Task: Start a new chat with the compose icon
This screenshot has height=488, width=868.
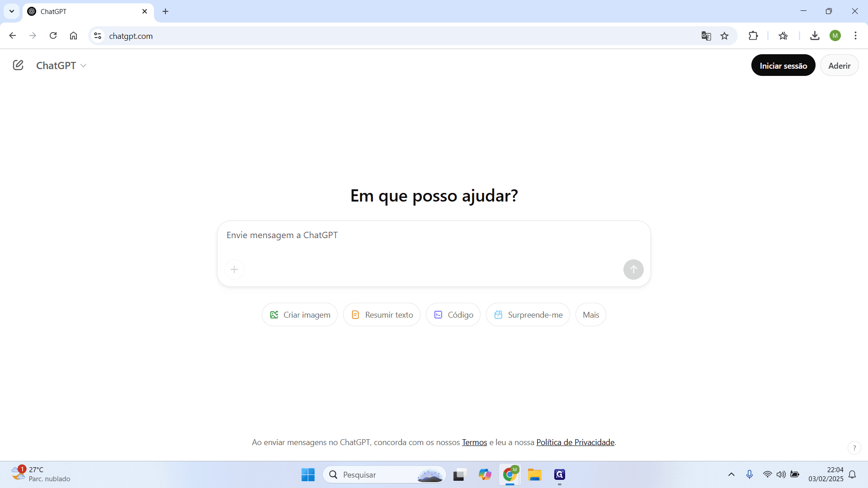Action: (x=18, y=66)
